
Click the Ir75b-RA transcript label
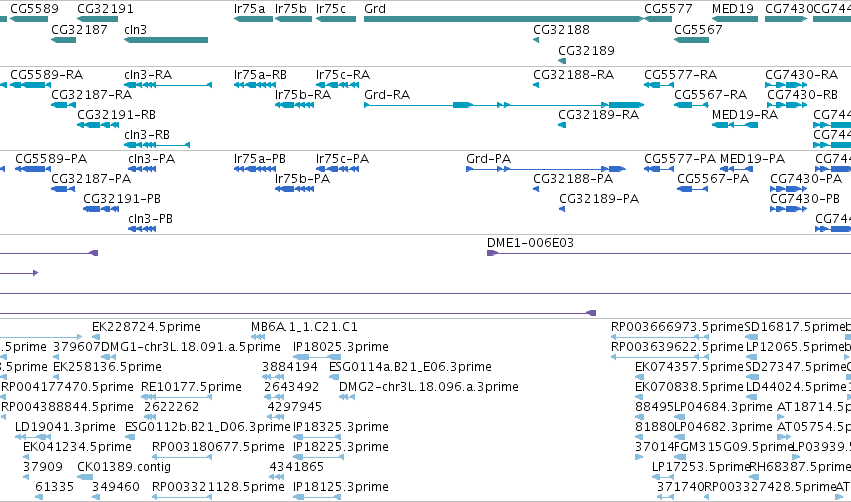coord(303,94)
